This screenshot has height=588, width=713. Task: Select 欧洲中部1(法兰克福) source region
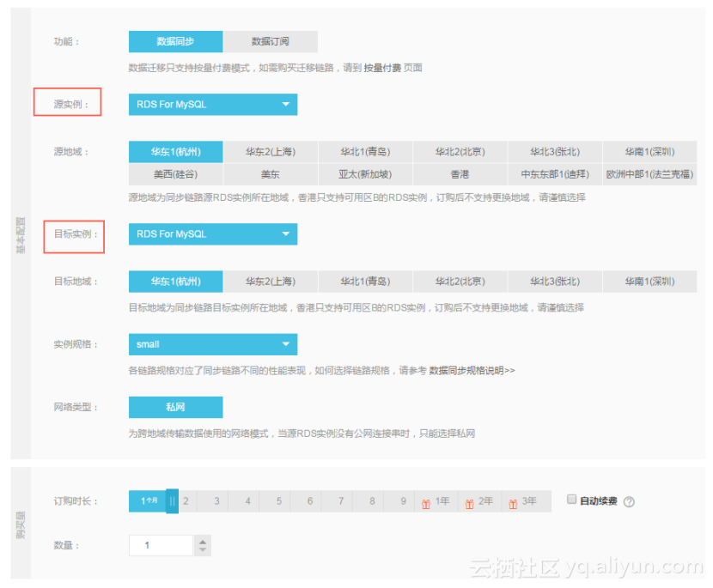[x=649, y=174]
